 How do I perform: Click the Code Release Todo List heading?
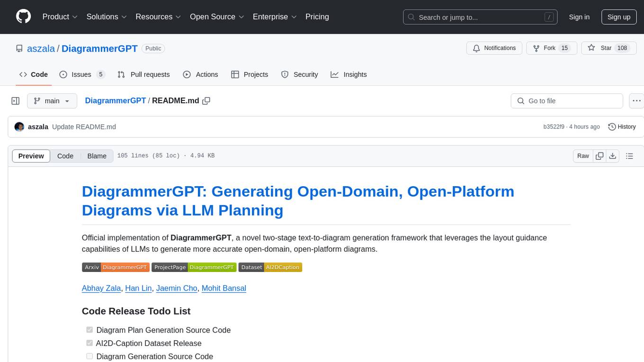[x=136, y=311]
